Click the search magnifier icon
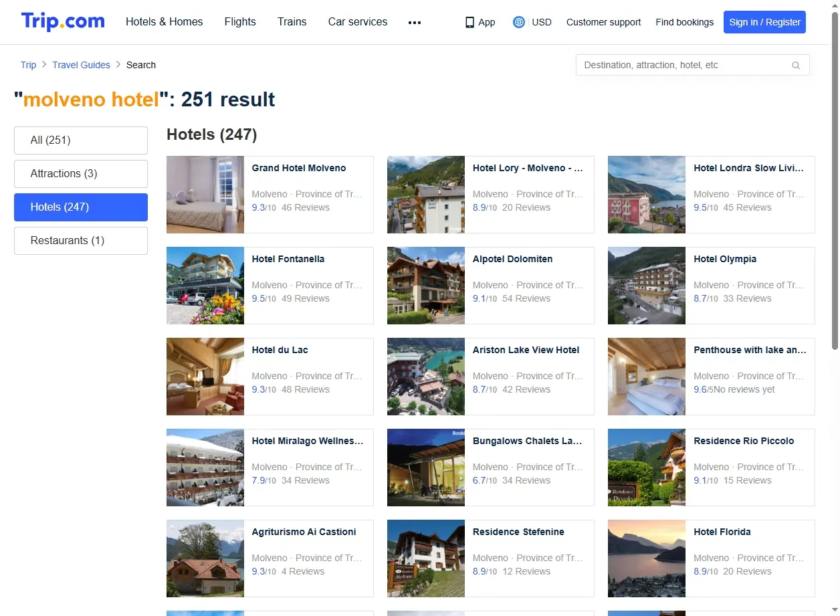 click(796, 66)
